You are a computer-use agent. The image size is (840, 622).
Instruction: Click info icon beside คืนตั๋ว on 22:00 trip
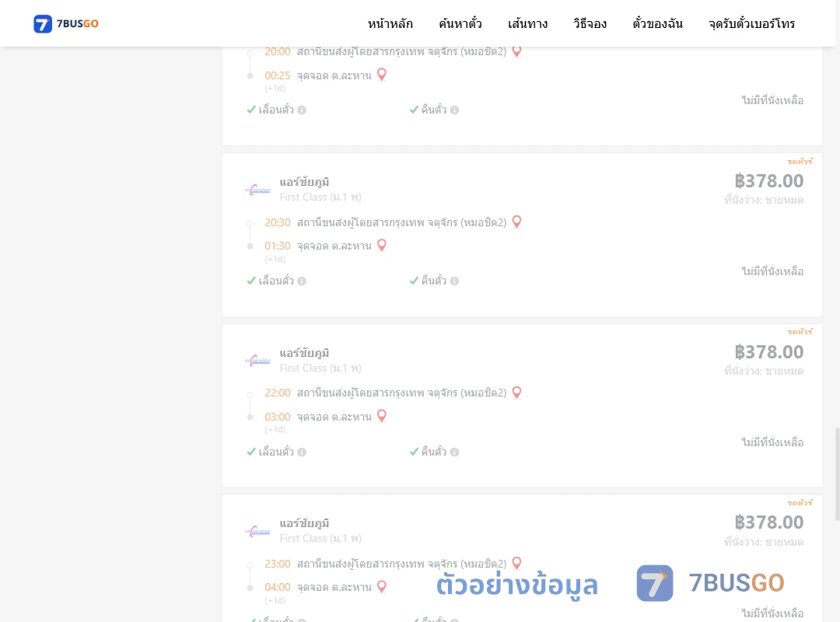point(454,453)
